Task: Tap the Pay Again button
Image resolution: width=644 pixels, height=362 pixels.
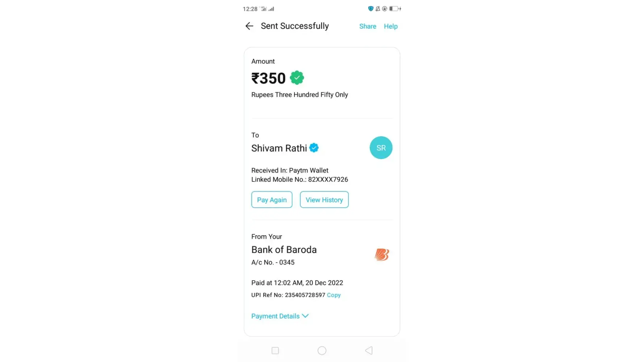Action: 272,200
